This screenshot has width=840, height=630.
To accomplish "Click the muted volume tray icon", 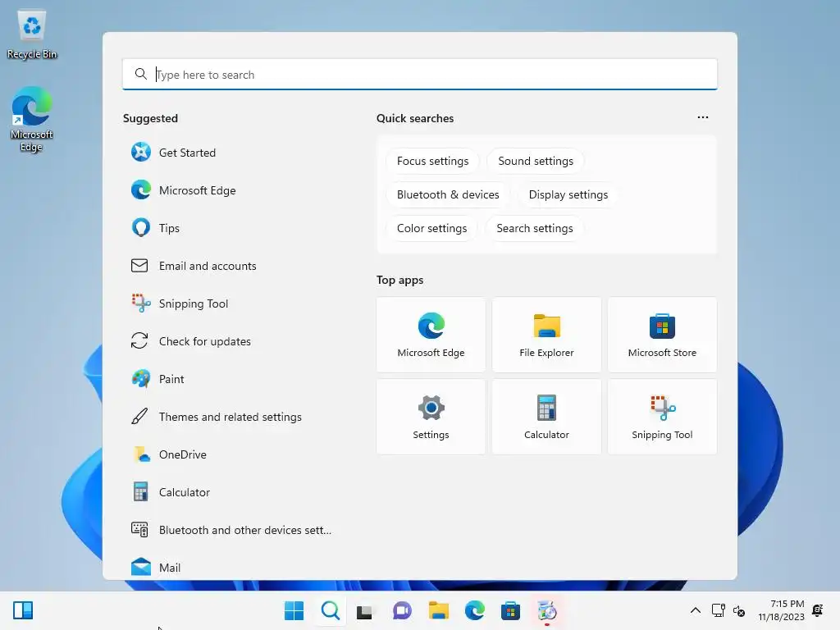I will (739, 610).
